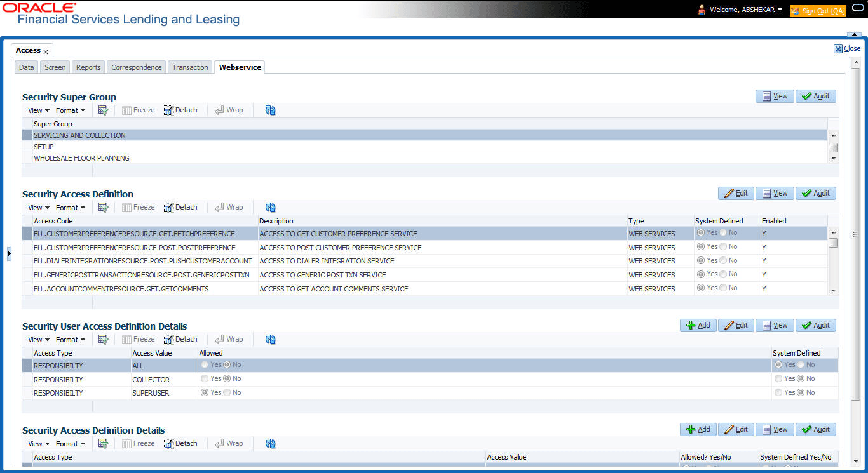Open View menu in Security Access Definition Details
The image size is (868, 473).
click(x=39, y=444)
